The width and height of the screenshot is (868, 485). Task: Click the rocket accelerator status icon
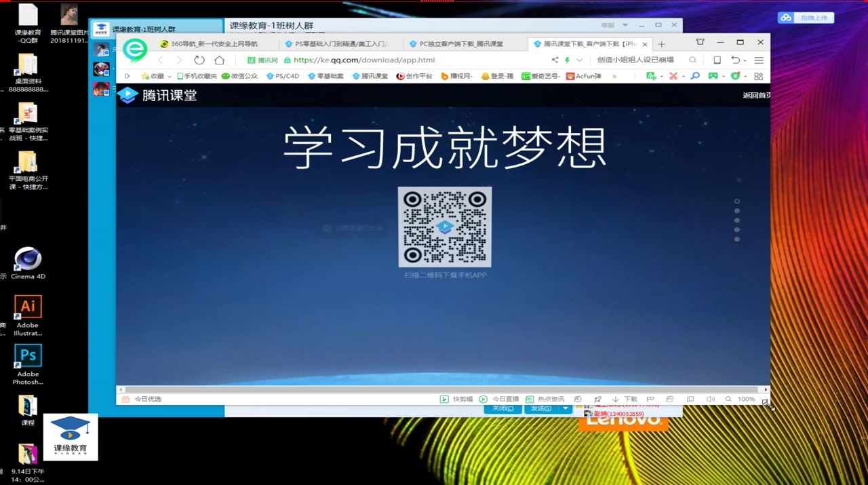pyautogui.click(x=597, y=400)
